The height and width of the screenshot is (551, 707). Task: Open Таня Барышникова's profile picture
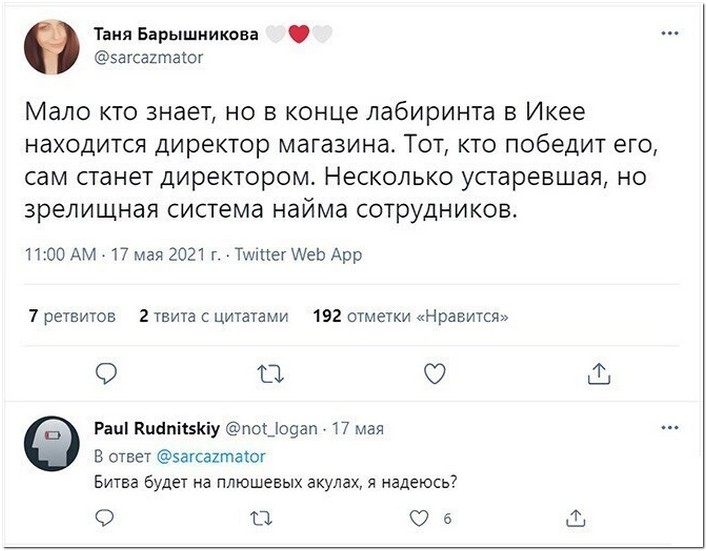coord(52,46)
